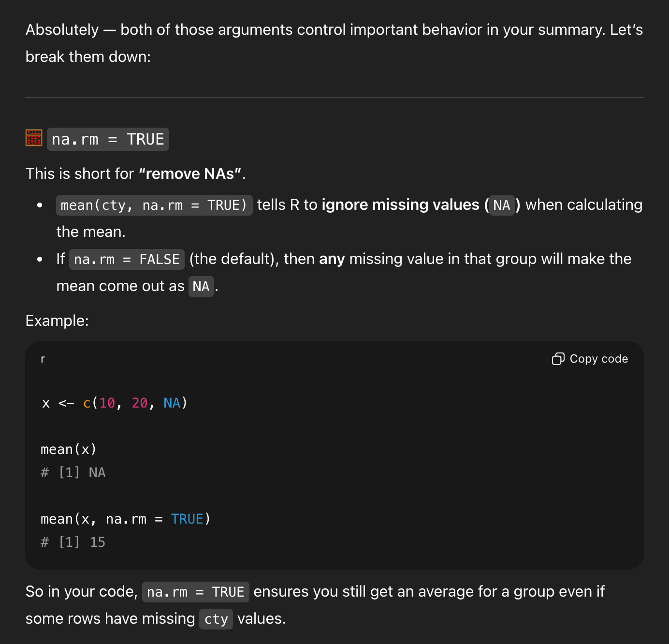The image size is (669, 644).
Task: Click the horizontal divider line below intro
Action: pyautogui.click(x=334, y=97)
